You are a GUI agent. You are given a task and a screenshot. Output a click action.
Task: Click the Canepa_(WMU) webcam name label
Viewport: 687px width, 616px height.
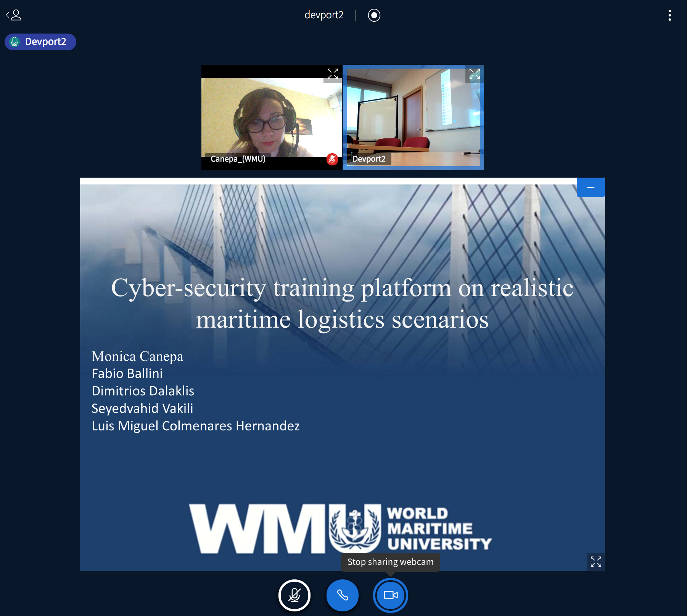pyautogui.click(x=238, y=159)
